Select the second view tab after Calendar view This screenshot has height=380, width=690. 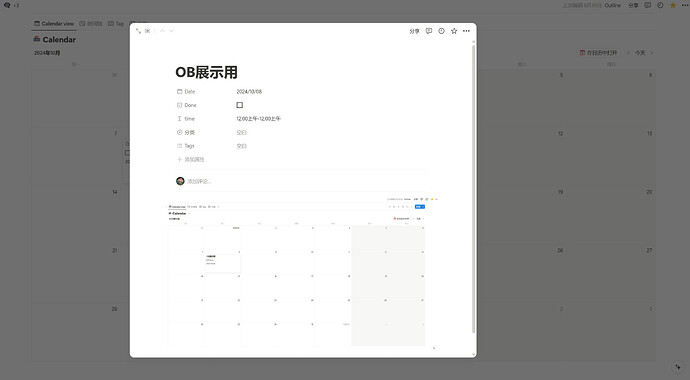[91, 24]
